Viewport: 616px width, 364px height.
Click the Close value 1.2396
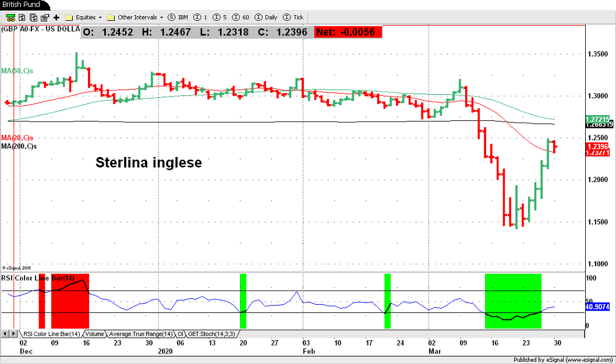pos(292,32)
